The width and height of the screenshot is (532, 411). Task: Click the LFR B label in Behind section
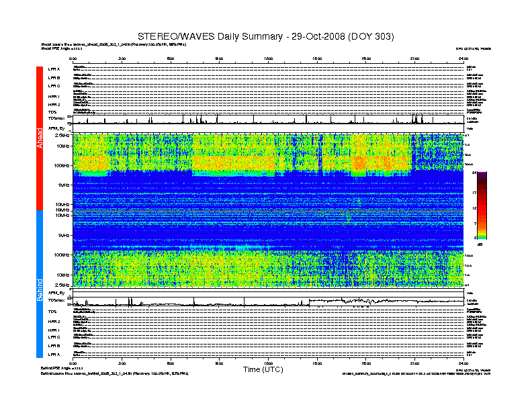click(x=54, y=346)
